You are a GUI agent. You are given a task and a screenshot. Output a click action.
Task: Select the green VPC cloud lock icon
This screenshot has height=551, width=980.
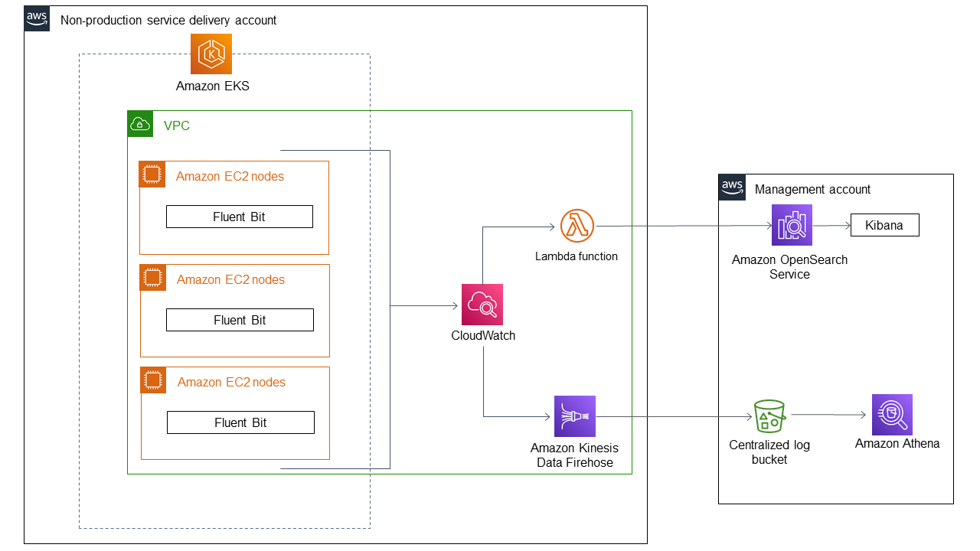140,124
